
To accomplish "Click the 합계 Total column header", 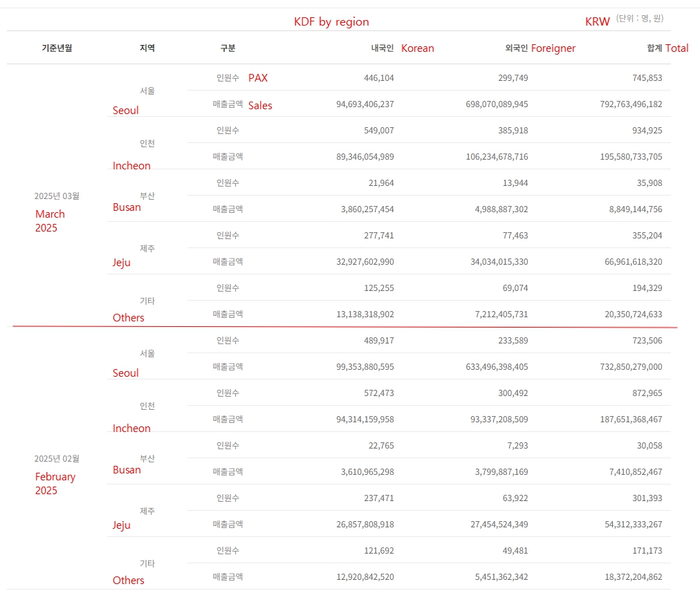I will tap(667, 48).
